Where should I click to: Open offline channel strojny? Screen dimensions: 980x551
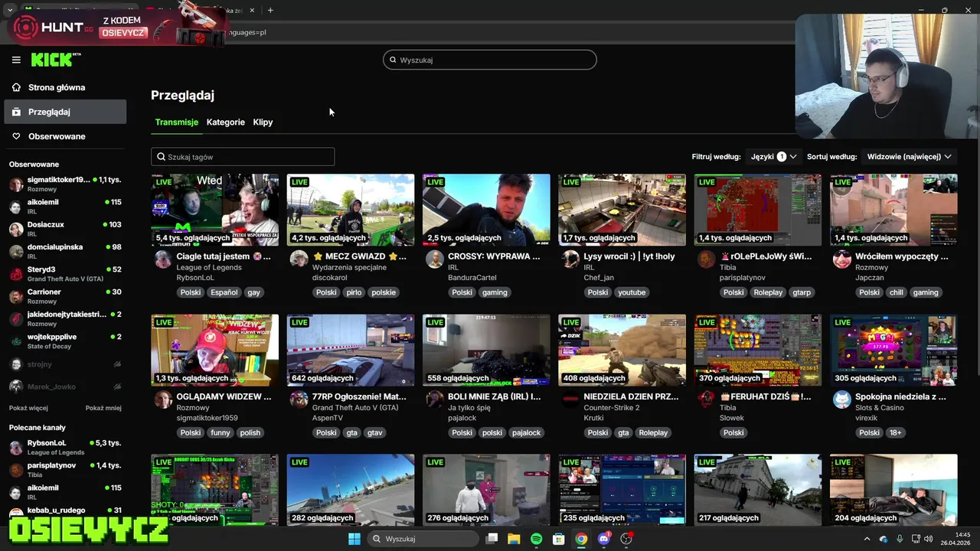click(x=65, y=364)
